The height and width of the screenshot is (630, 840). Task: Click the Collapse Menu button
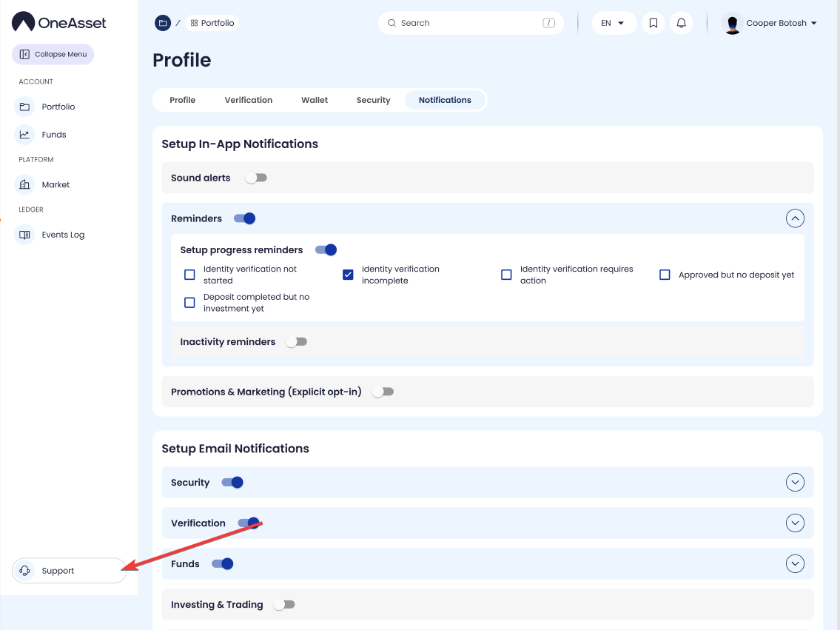coord(53,54)
